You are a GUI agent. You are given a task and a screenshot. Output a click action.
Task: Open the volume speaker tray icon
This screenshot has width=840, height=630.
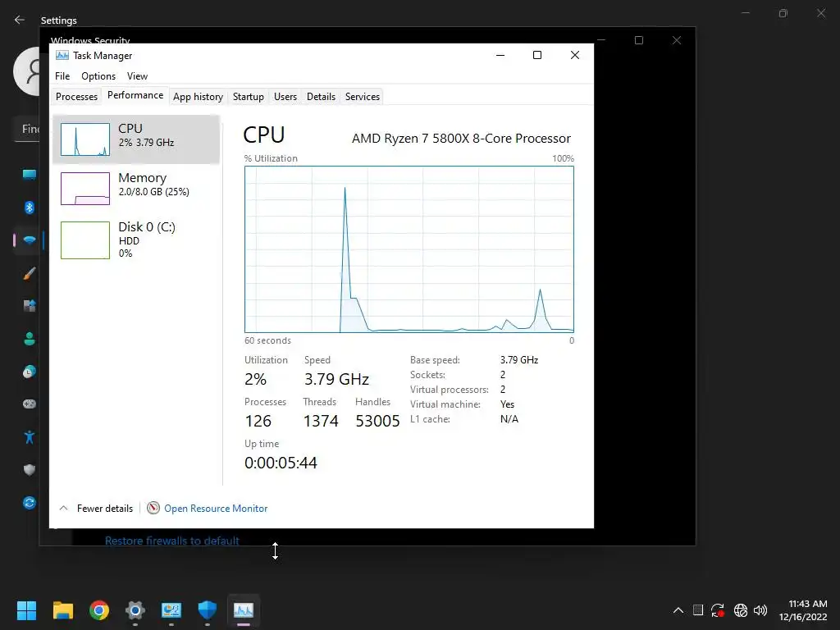[760, 610]
